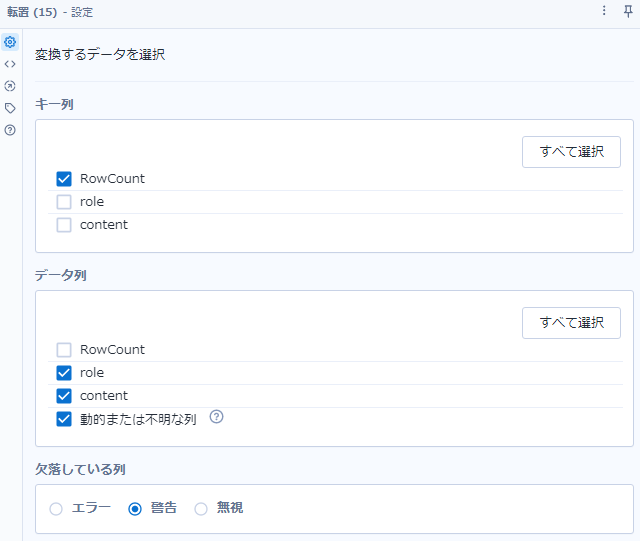The width and height of the screenshot is (640, 541).
Task: Open the annotation tag icon
Action: tap(10, 108)
